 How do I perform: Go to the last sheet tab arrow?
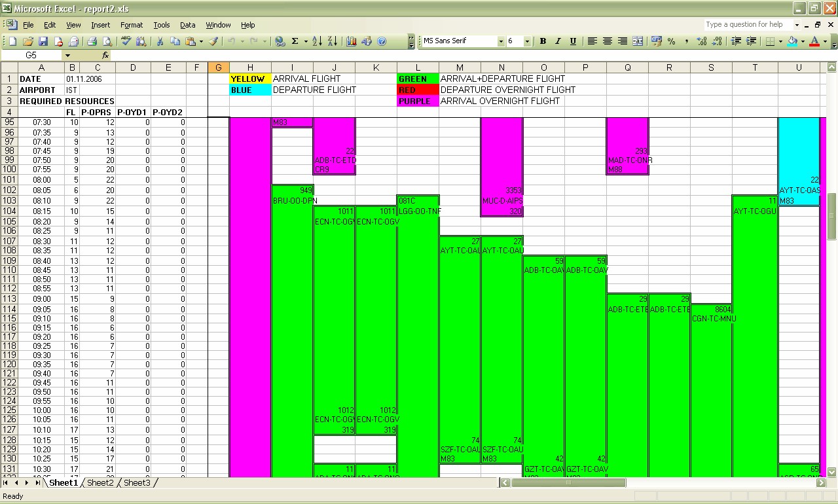coord(37,482)
